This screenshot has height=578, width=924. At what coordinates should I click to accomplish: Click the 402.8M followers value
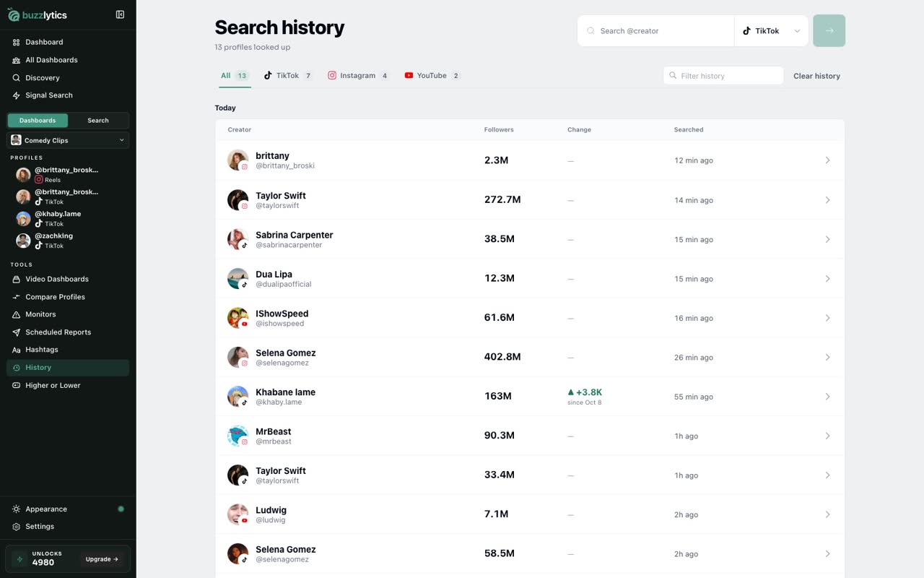pos(502,357)
